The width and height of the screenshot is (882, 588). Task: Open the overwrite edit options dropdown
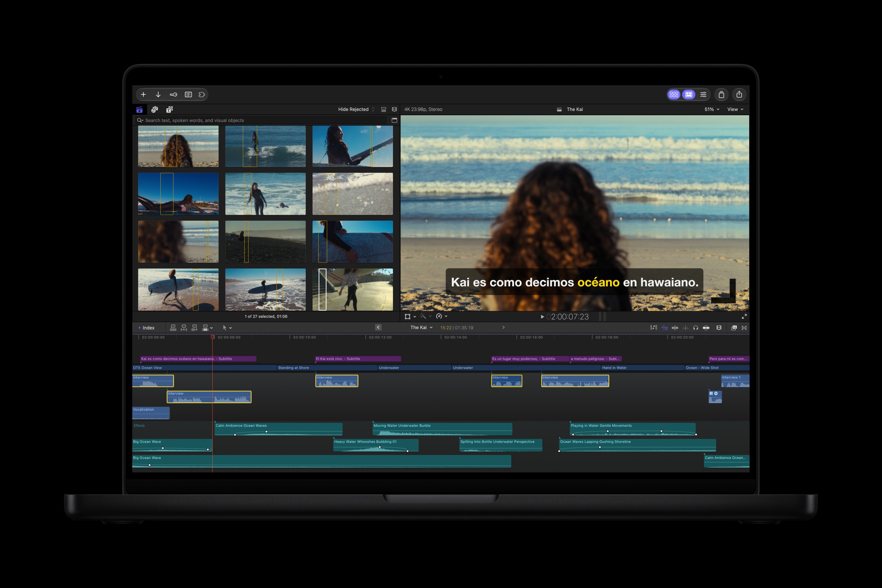click(207, 328)
